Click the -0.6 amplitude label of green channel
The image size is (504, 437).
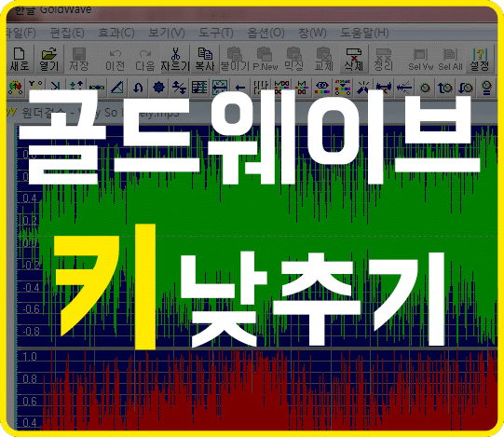coord(31,309)
